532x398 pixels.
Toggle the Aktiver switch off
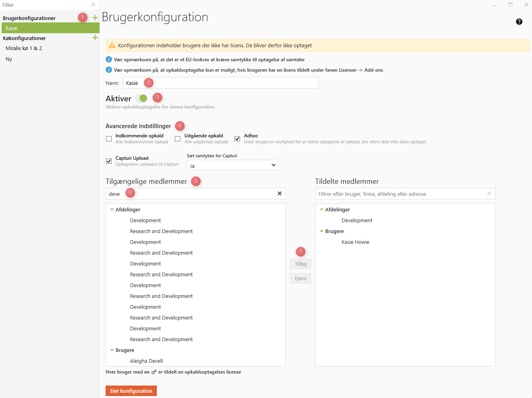[141, 98]
